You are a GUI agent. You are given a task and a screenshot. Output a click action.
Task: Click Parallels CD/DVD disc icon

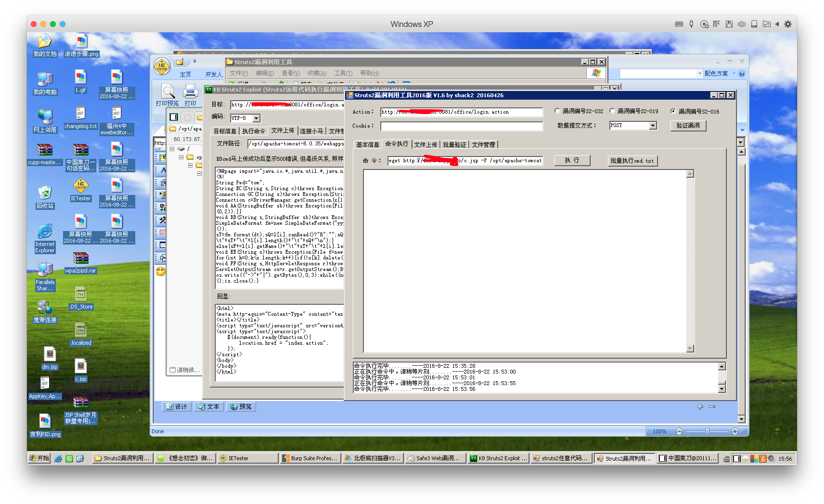pyautogui.click(x=704, y=24)
